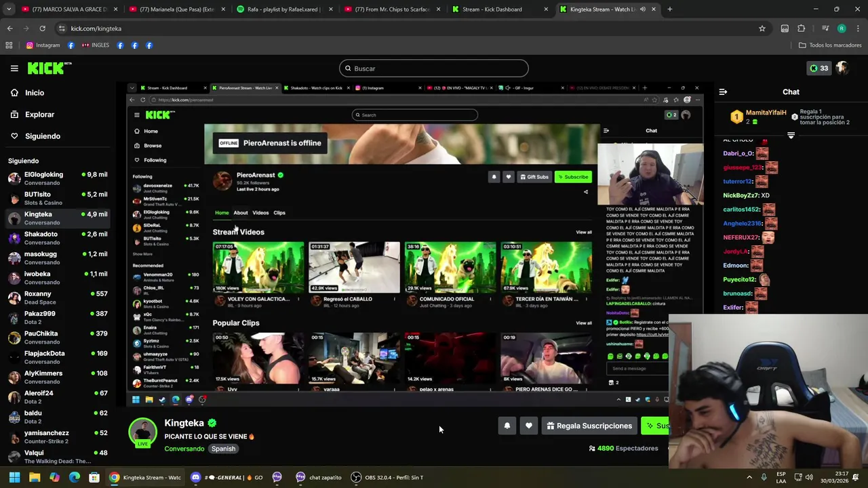Open the Kick hamburger menu
Image resolution: width=868 pixels, height=488 pixels.
pos(14,68)
